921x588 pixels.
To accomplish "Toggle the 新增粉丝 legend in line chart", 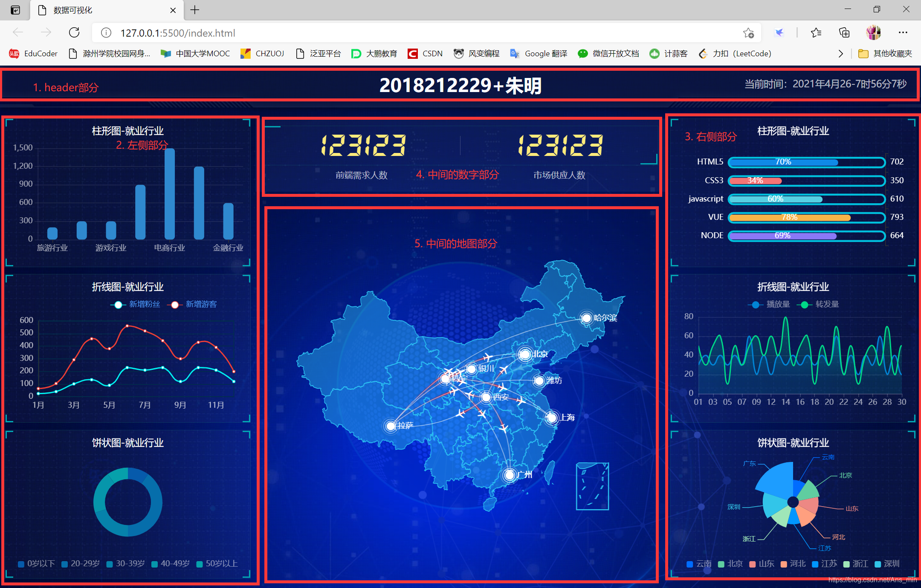I will click(135, 304).
